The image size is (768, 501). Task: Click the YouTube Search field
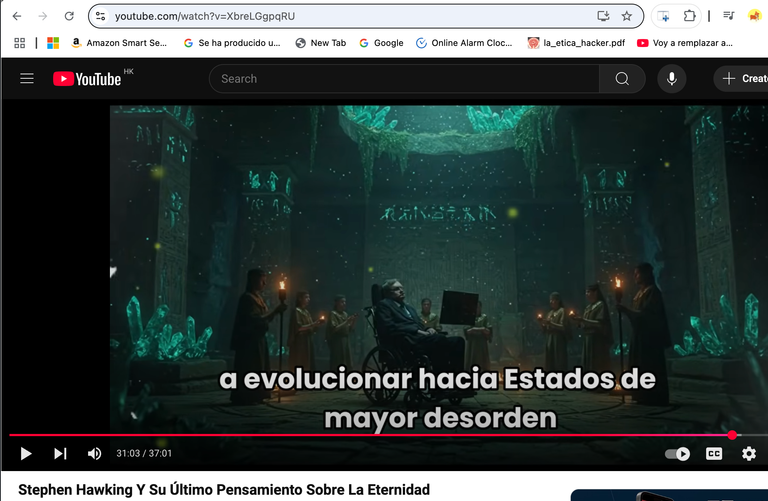click(x=404, y=79)
